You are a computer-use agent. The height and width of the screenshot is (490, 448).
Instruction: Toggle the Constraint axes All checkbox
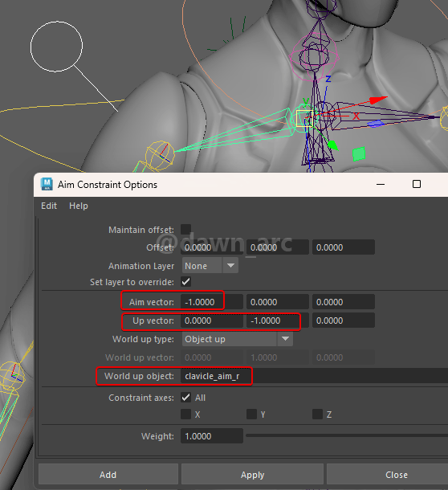pyautogui.click(x=186, y=398)
